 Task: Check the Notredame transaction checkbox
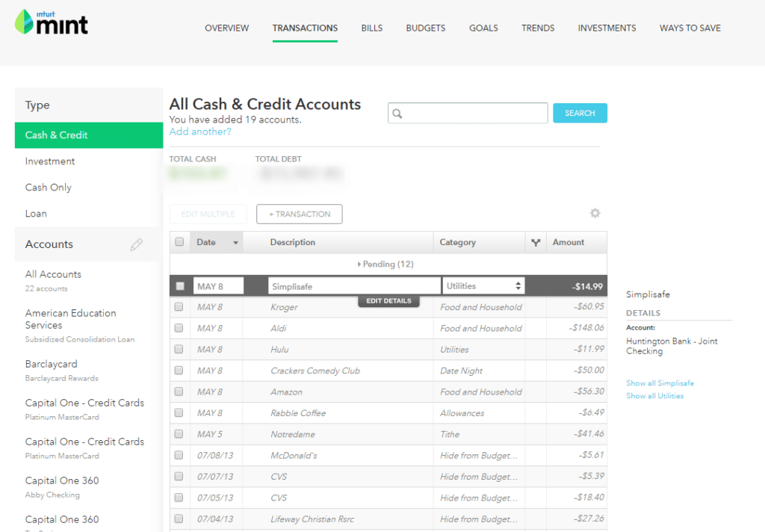pyautogui.click(x=179, y=434)
